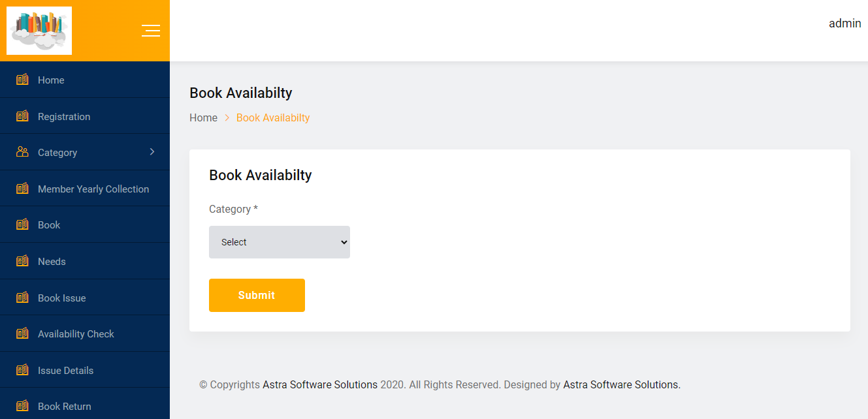Viewport: 868px width, 419px height.
Task: Expand the Category submenu chevron
Action: [x=152, y=152]
